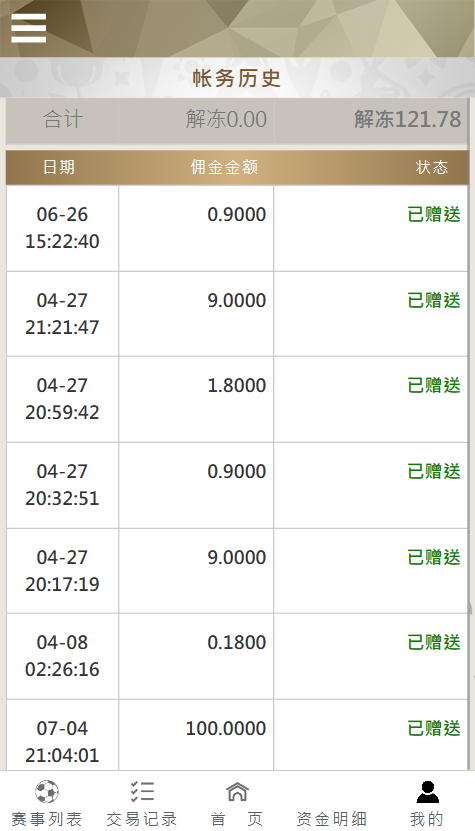Viewport: 475px width, 831px height.
Task: Select the 交易记录 tab label
Action: coord(142,819)
